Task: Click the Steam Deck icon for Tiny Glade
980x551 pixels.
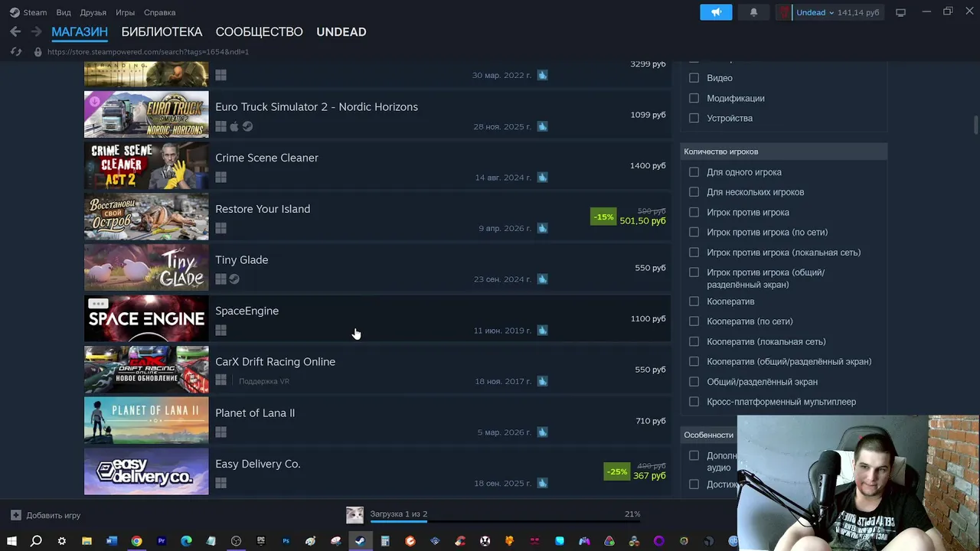Action: click(234, 279)
